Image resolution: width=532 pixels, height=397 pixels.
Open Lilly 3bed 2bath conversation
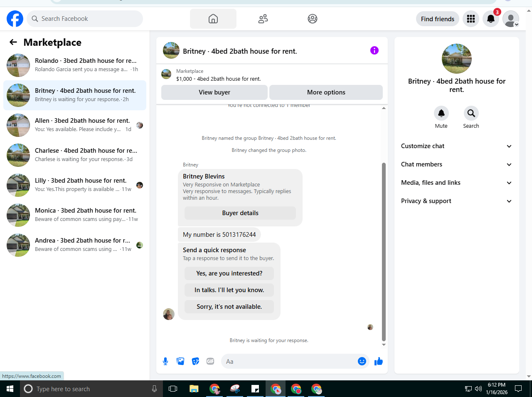(x=75, y=185)
